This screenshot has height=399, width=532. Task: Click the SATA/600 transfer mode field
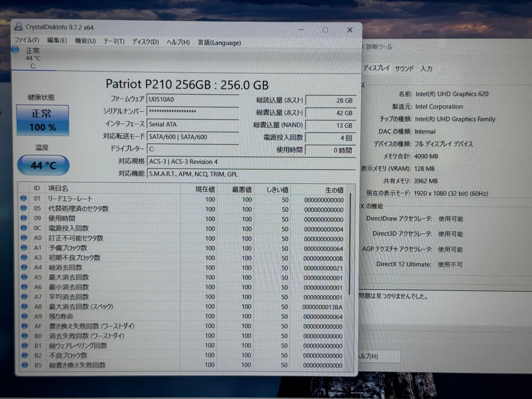point(193,137)
